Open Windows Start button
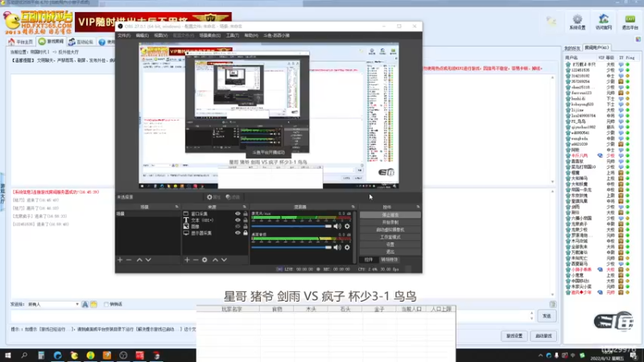 click(8, 356)
